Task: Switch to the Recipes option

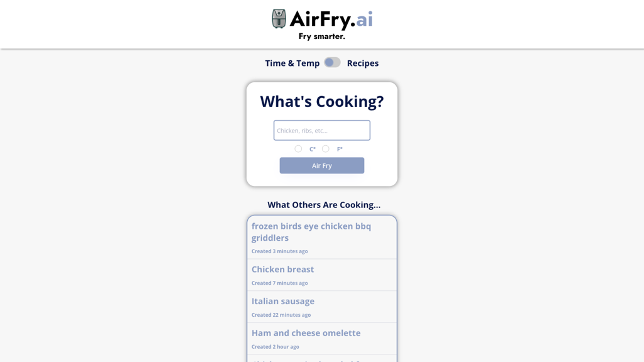Action: (363, 63)
